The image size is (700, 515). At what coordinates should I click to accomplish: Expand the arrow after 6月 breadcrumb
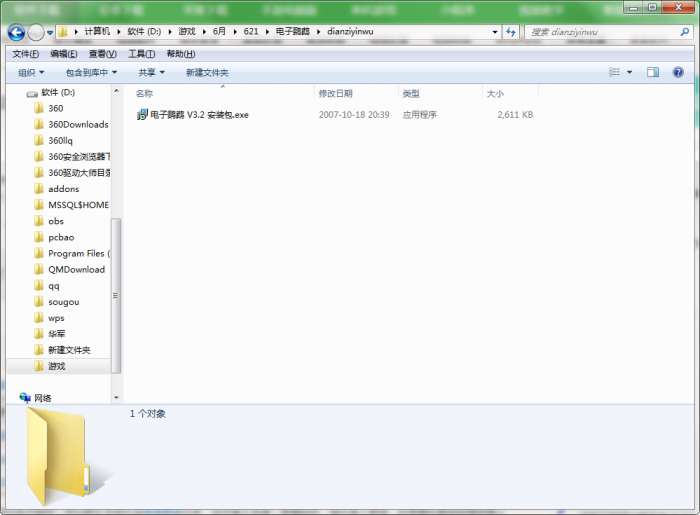[235, 32]
